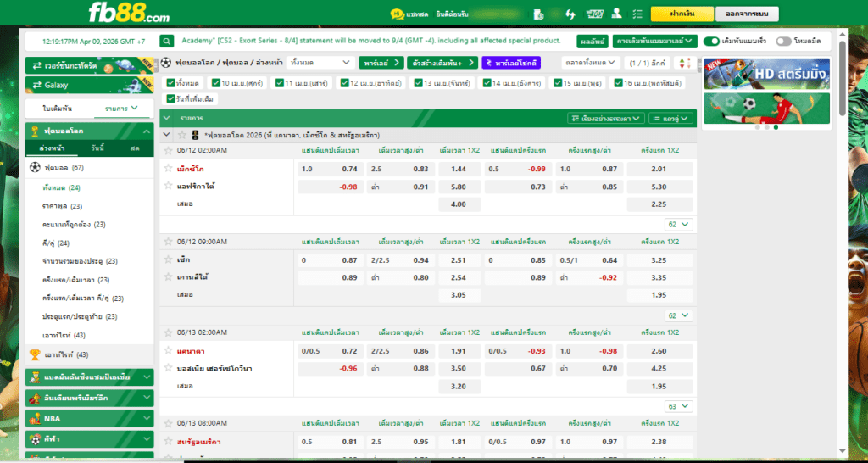Uncheck the 16 เม.ย.(พฤหัสบดี) checkbox
The width and height of the screenshot is (868, 463).
click(x=618, y=83)
